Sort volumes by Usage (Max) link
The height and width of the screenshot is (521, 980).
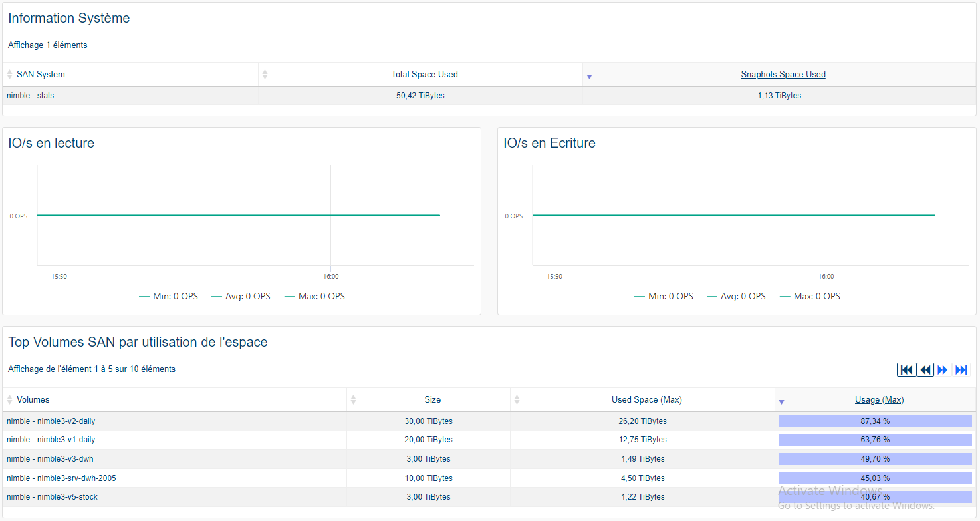pos(879,399)
